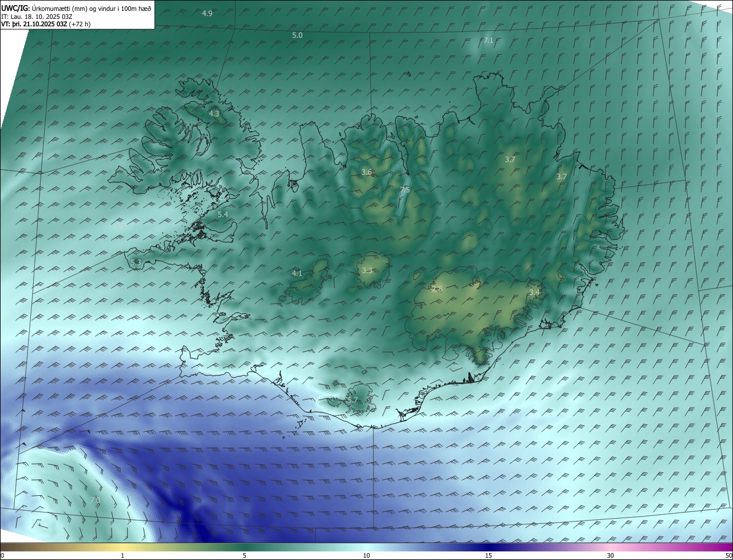Image resolution: width=733 pixels, height=560 pixels.
Task: Click the 30 tick on the colour scale
Action: click(610, 556)
